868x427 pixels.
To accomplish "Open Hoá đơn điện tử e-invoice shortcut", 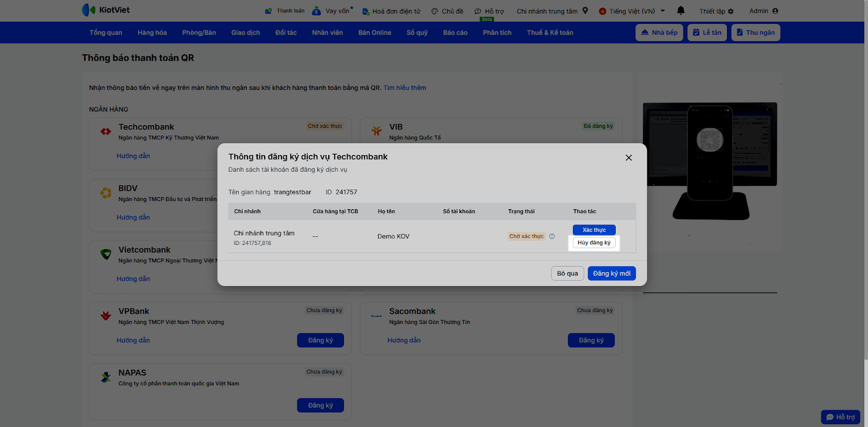I will 391,11.
